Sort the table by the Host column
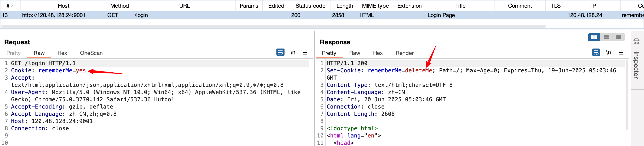The height and width of the screenshot is (146, 644). point(63,6)
